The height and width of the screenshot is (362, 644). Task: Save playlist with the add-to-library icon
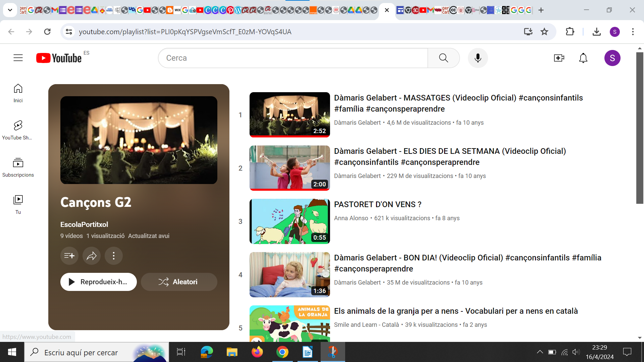69,256
